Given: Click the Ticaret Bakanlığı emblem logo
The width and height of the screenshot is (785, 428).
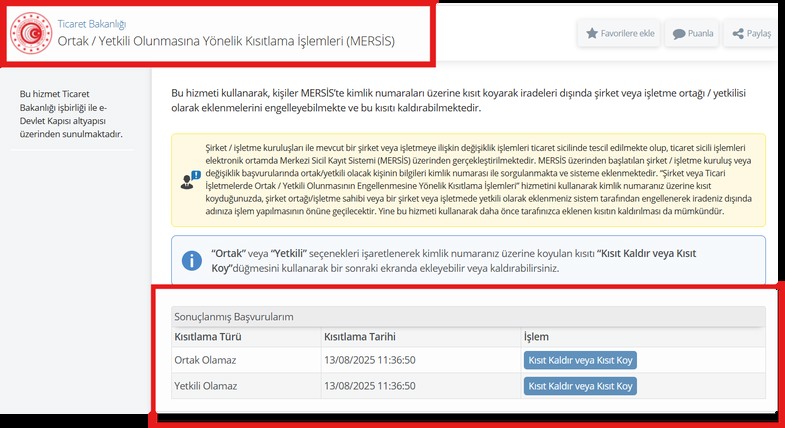Looking at the screenshot, I should tap(31, 33).
